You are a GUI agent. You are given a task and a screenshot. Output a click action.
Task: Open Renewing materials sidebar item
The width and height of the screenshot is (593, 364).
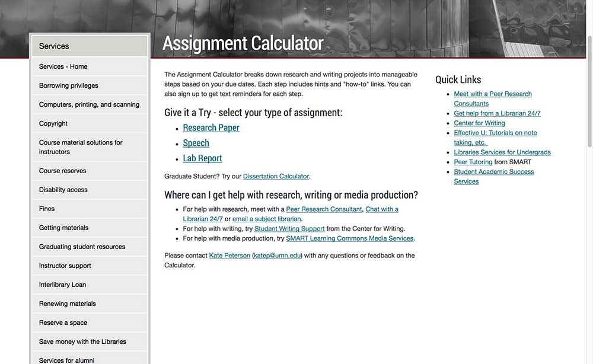point(90,304)
